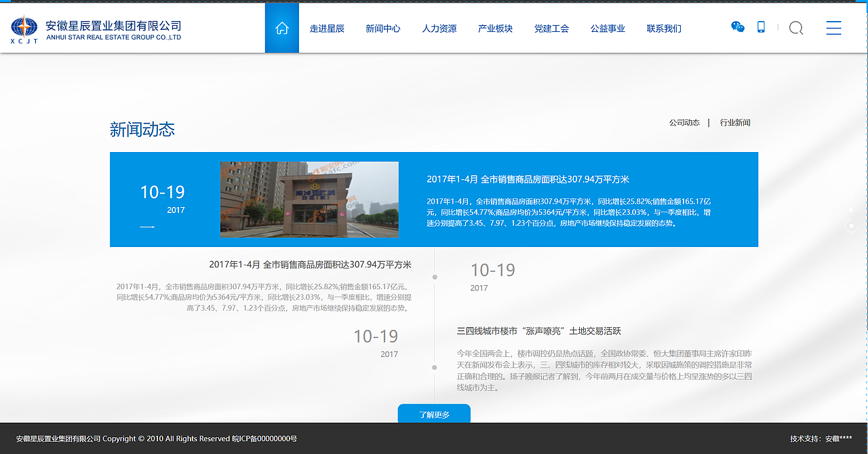Open the 走进星辰 navigation menu

[x=328, y=29]
